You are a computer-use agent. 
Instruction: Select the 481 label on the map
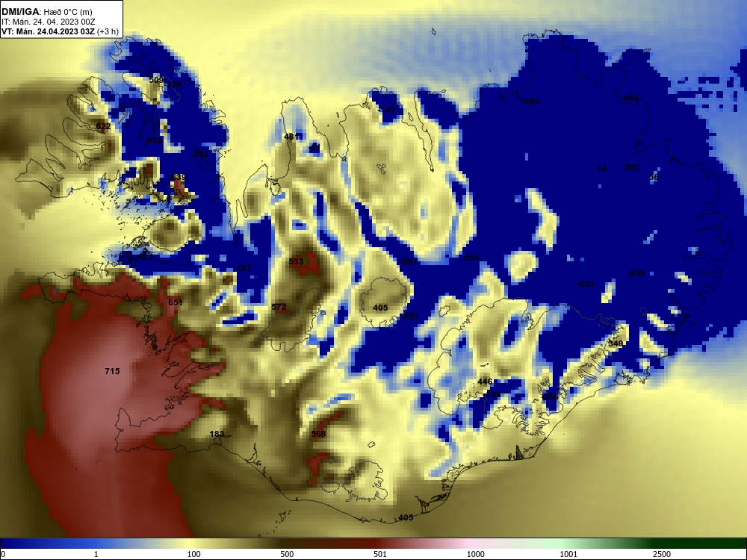coord(291,137)
